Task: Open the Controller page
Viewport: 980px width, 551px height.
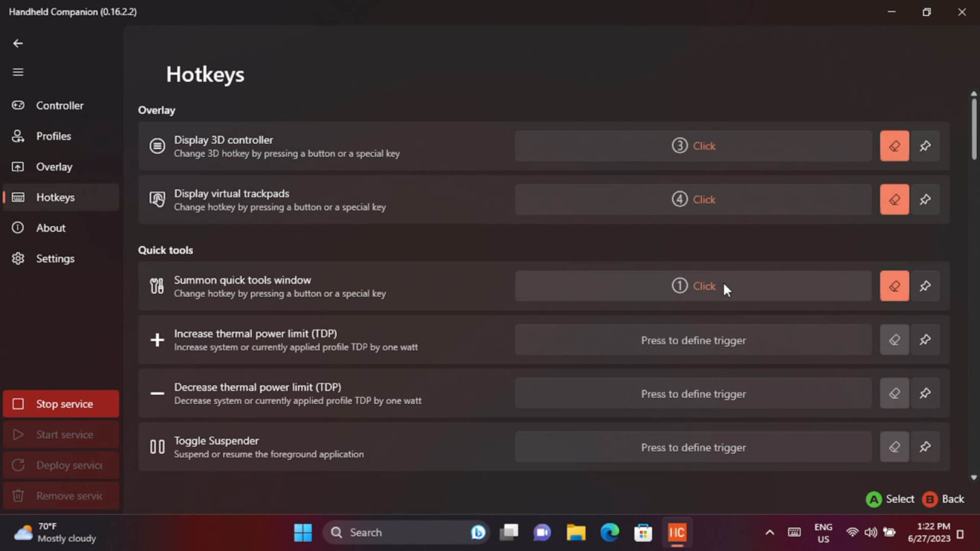Action: click(x=59, y=105)
